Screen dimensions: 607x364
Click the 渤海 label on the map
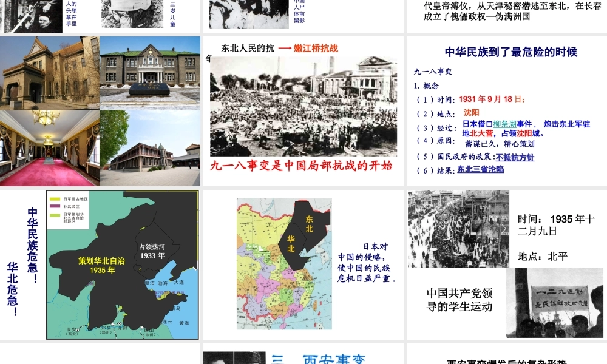[x=163, y=283]
